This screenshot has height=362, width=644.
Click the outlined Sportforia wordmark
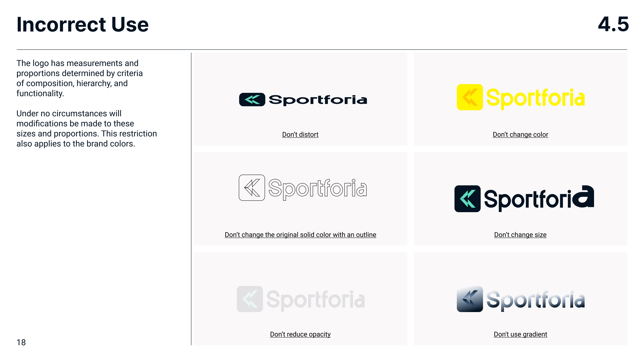(317, 189)
